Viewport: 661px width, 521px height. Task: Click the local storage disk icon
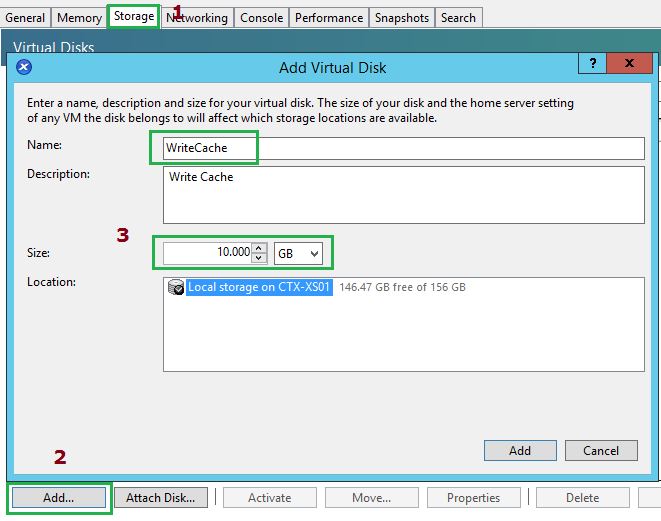point(176,288)
